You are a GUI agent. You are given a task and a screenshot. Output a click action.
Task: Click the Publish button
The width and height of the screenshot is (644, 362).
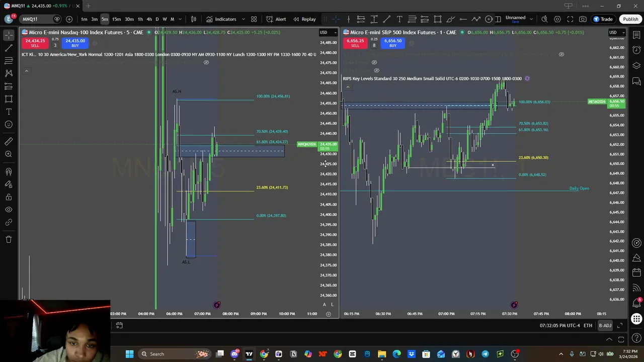tap(630, 19)
